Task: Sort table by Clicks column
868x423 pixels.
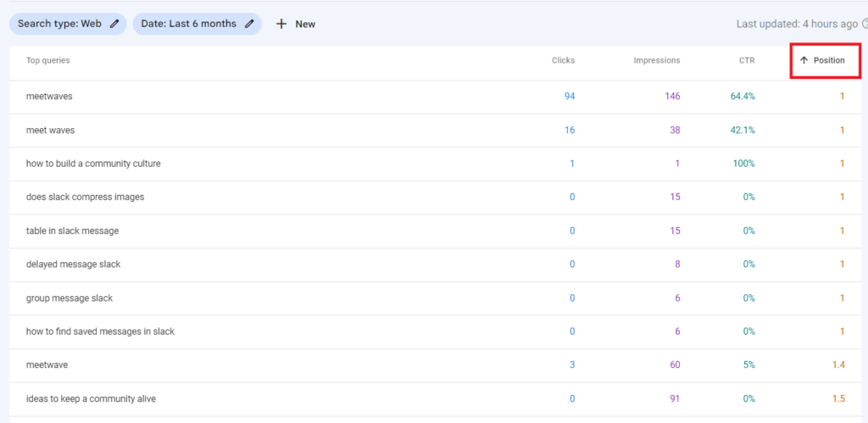Action: [x=563, y=60]
